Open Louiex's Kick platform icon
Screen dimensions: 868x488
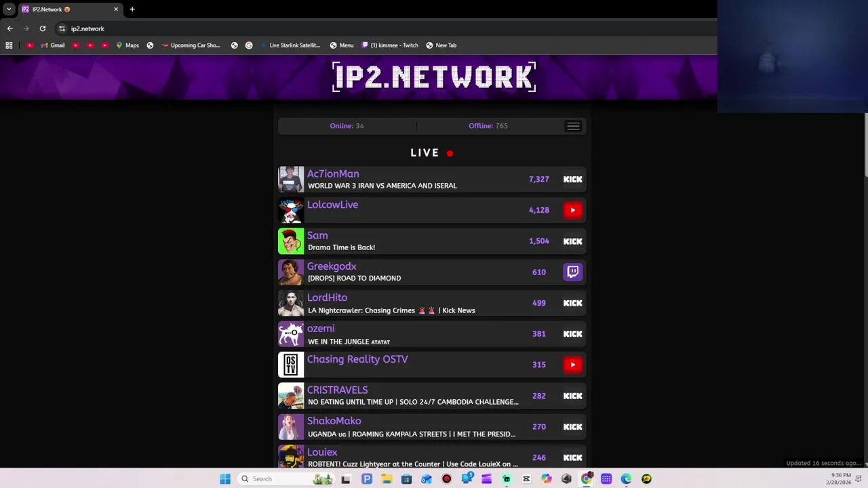572,457
